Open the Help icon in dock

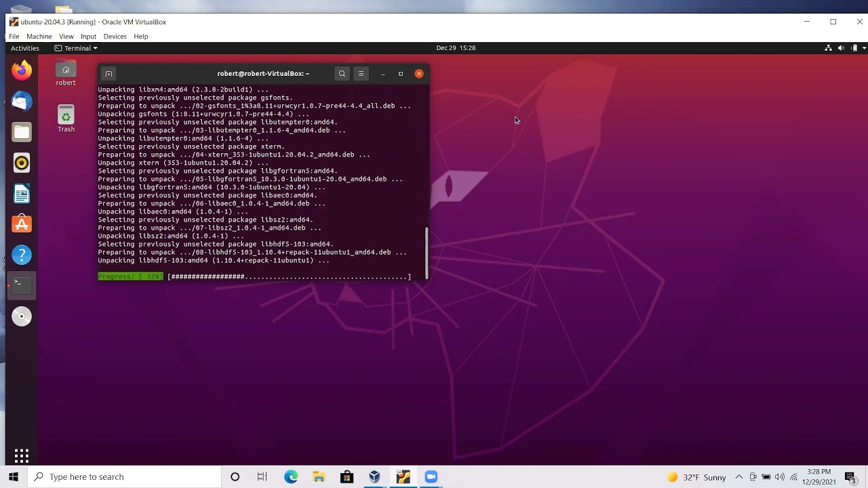(x=22, y=255)
